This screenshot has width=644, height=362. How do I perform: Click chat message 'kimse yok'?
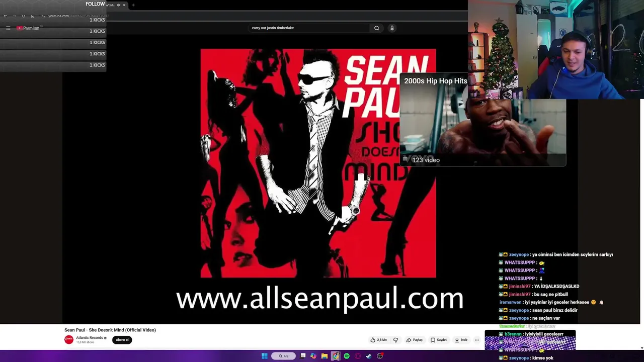click(542, 358)
